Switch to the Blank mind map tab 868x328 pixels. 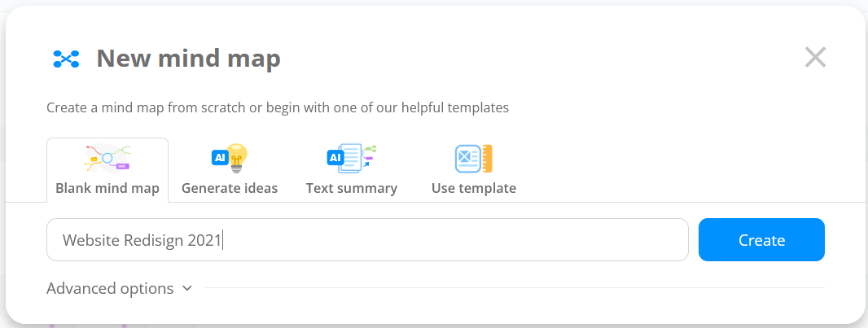click(x=107, y=170)
